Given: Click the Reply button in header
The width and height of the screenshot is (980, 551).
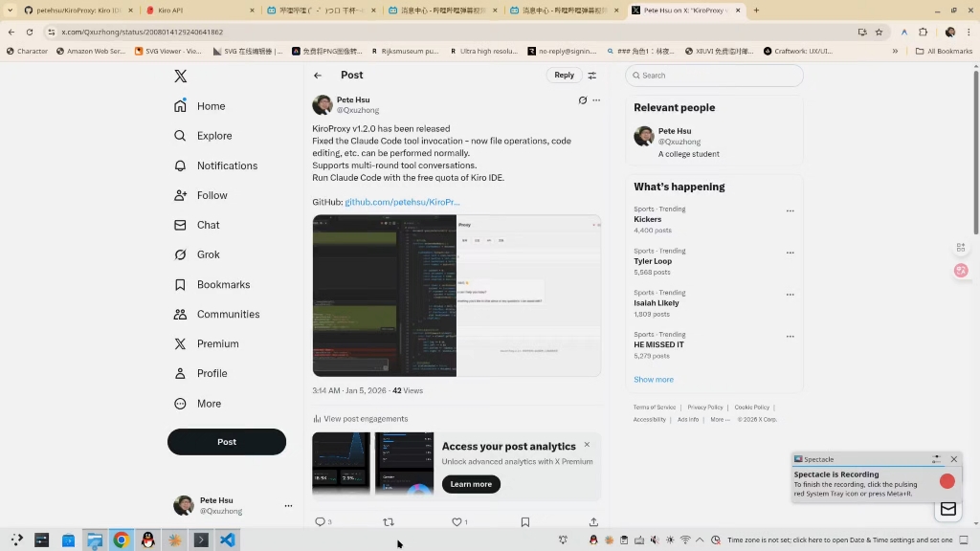Looking at the screenshot, I should point(564,75).
